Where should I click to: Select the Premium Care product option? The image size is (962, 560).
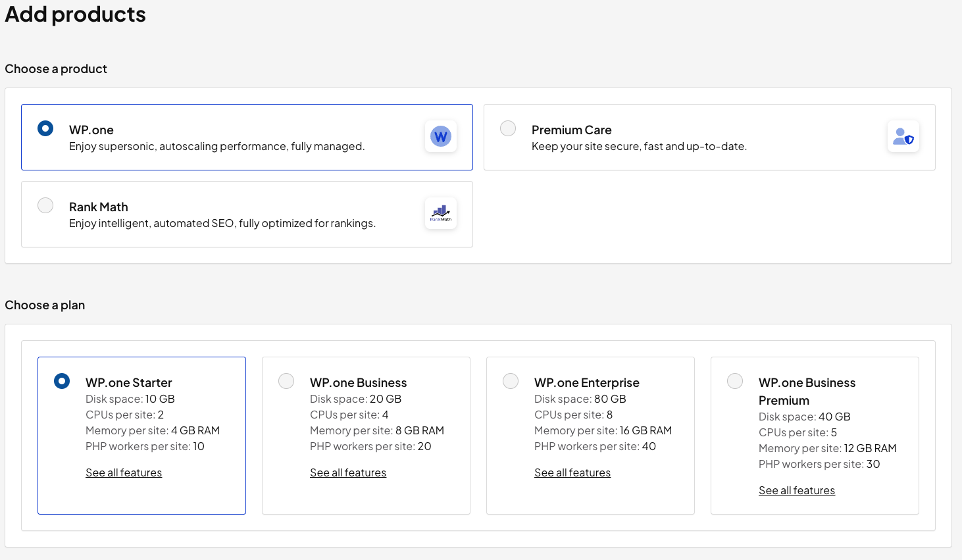pos(507,128)
